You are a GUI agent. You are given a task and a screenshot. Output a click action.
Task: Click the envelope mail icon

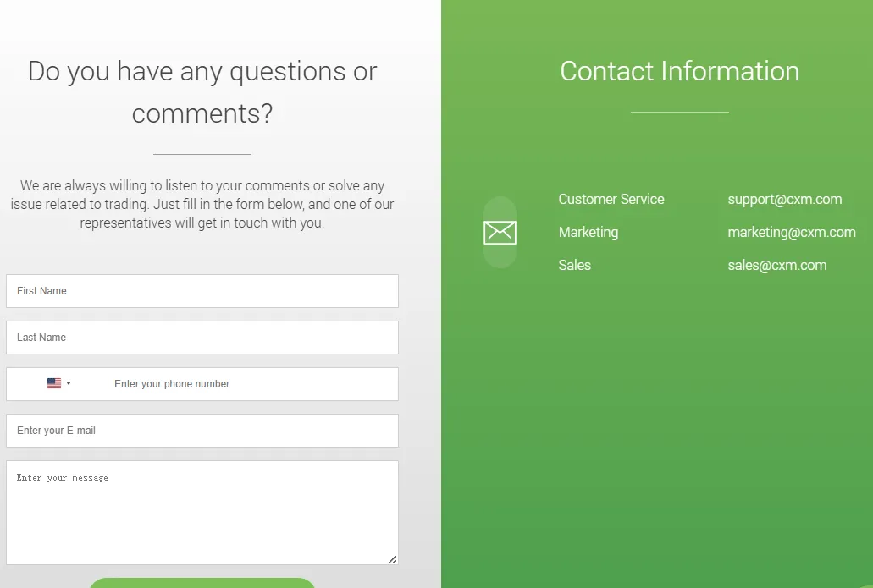500,232
